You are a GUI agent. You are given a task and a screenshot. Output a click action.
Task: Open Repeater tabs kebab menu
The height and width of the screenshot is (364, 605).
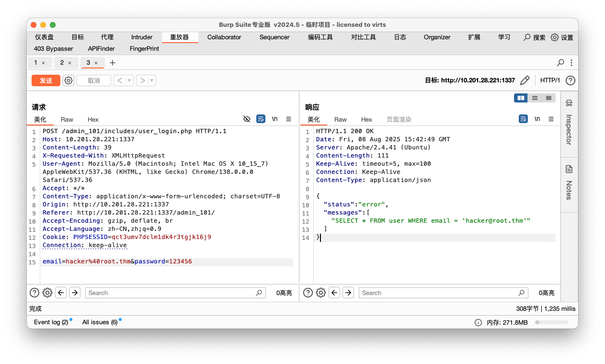[571, 63]
